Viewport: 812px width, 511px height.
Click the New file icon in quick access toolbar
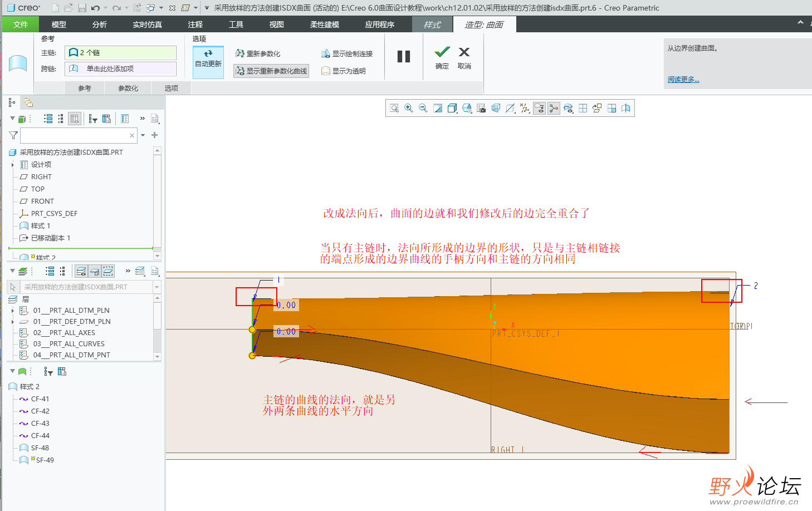(55, 8)
